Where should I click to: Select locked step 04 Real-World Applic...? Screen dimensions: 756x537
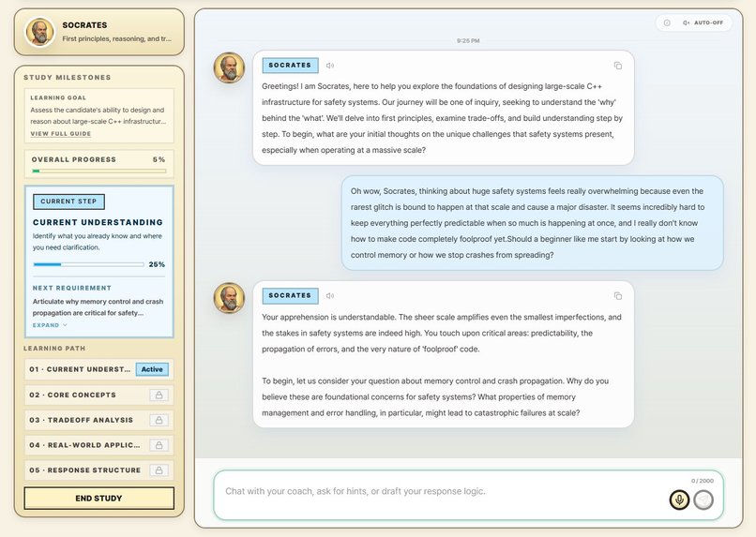click(98, 445)
